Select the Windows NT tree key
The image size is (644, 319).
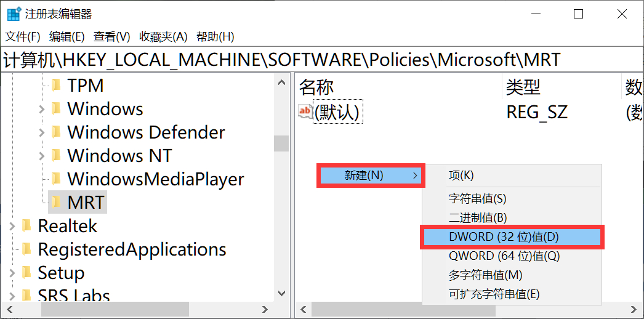click(x=119, y=156)
